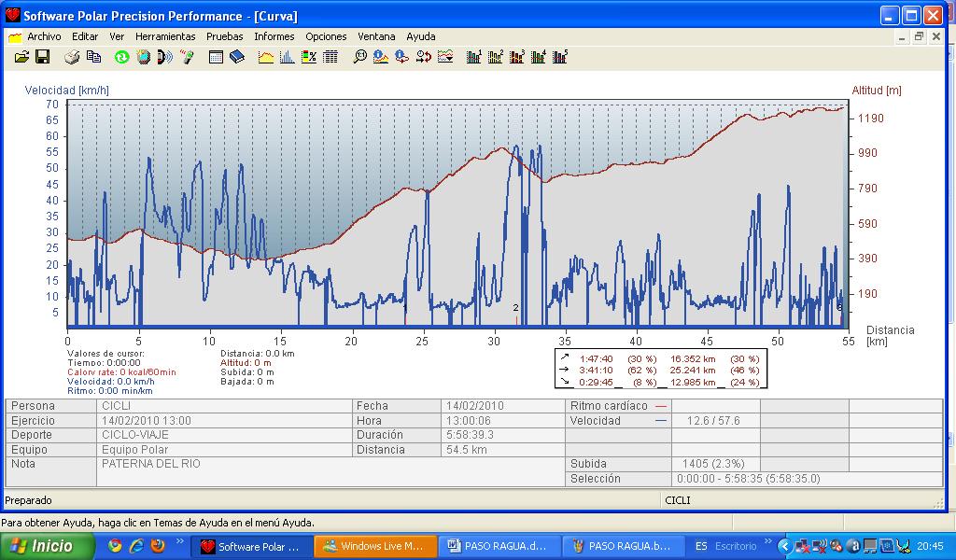Click the Duración value 5:58:39.3
This screenshot has width=956, height=560.
(470, 435)
